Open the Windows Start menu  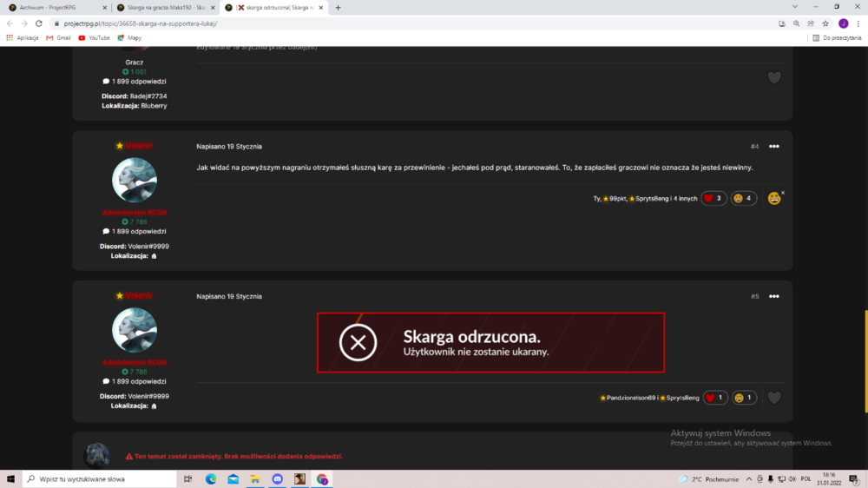coord(10,479)
